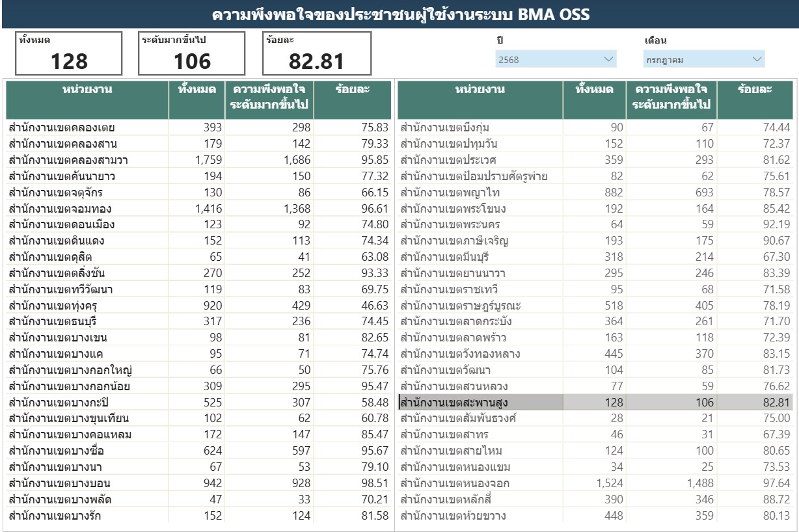Deselect the highlighted สำนักงานเขตสะพานสูง row
799x532 pixels.
click(595, 403)
